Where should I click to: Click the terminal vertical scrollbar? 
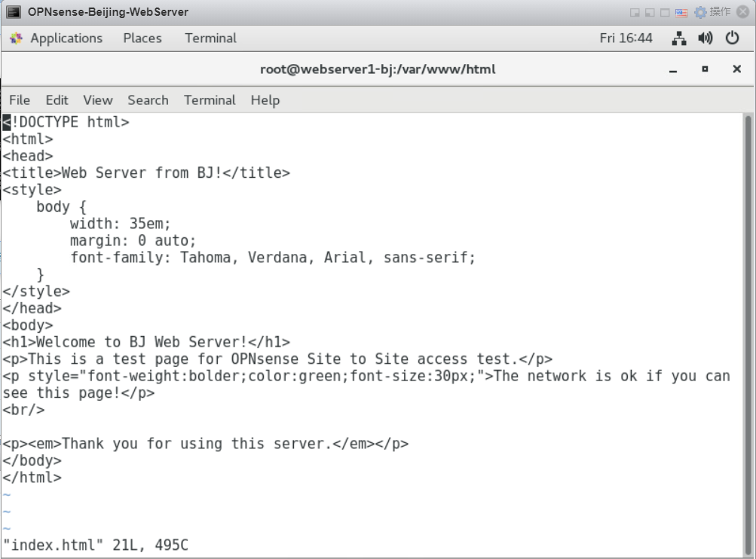coord(748,335)
